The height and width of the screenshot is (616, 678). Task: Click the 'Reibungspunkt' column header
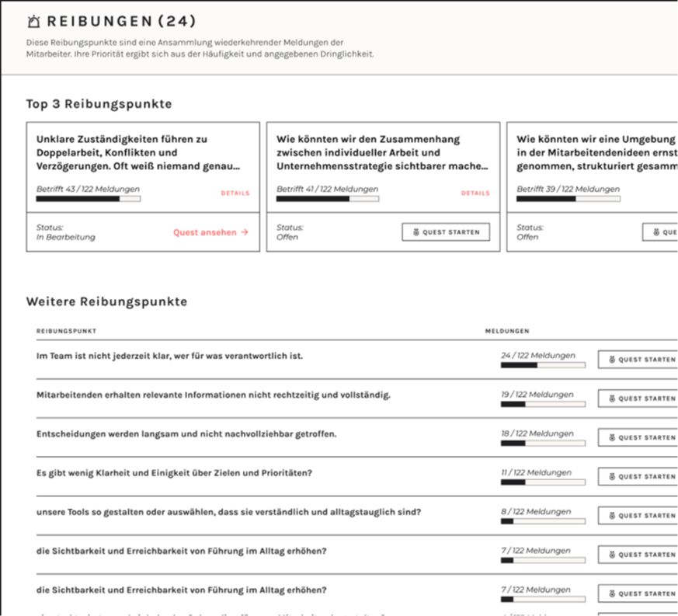[x=66, y=332]
